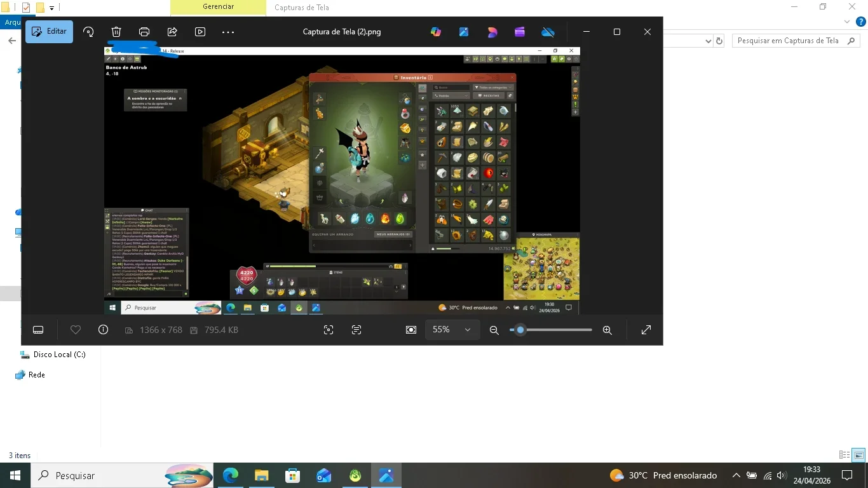
Task: Select Disco Local (C:) in navigation pane
Action: pos(53,355)
